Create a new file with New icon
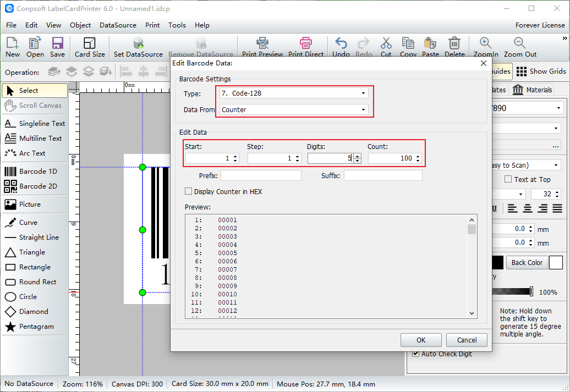Viewport: 570px width, 392px height. (x=12, y=47)
